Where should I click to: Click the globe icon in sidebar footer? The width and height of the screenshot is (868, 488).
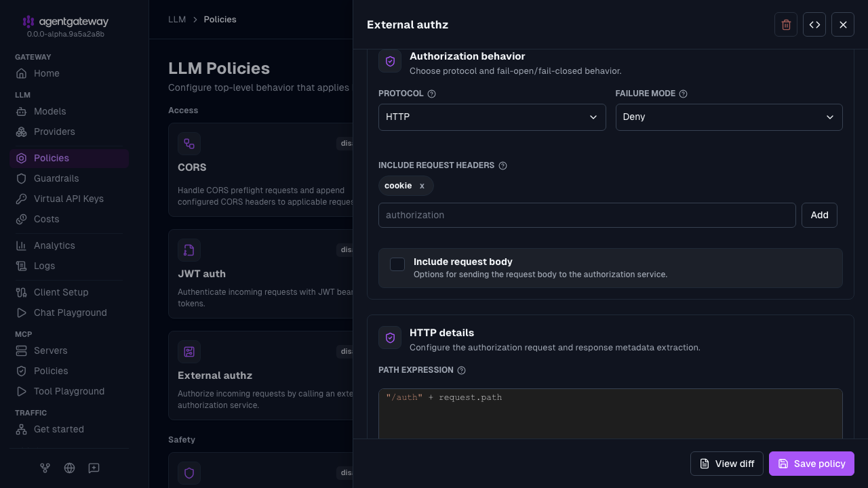pos(69,468)
